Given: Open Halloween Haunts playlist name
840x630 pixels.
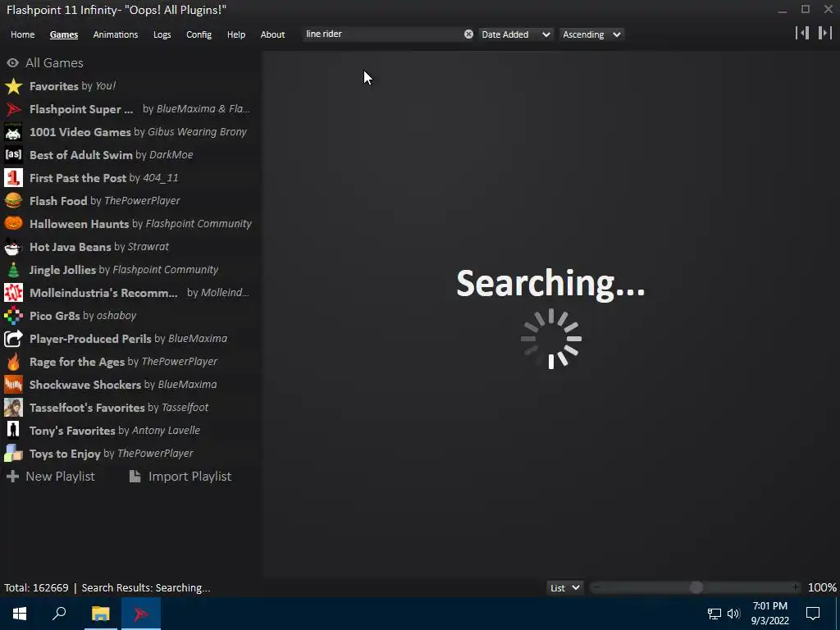Looking at the screenshot, I should tap(79, 224).
